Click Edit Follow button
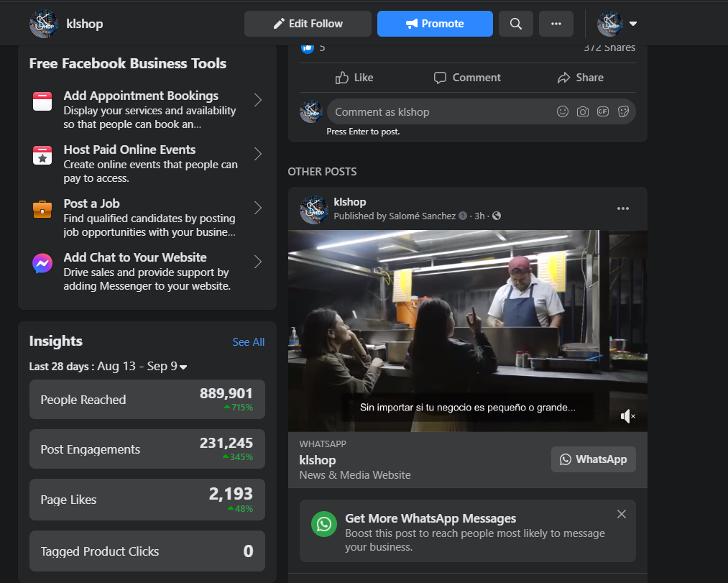 click(x=308, y=24)
